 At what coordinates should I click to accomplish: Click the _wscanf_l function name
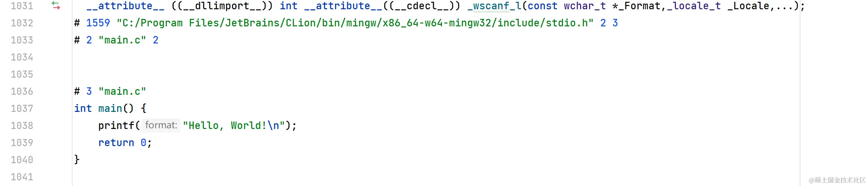tap(494, 6)
